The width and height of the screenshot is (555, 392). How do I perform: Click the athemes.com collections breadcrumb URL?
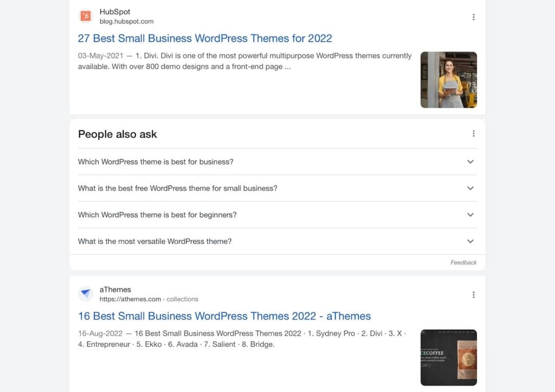(x=149, y=299)
